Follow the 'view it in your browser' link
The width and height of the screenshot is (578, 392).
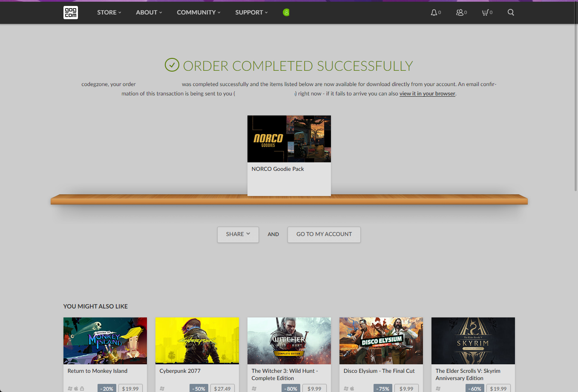click(427, 94)
